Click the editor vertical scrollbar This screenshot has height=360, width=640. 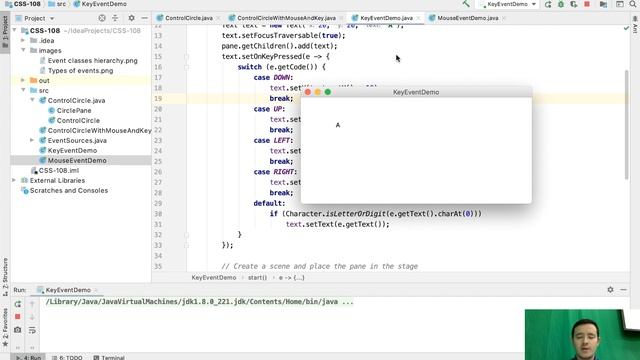[x=627, y=124]
